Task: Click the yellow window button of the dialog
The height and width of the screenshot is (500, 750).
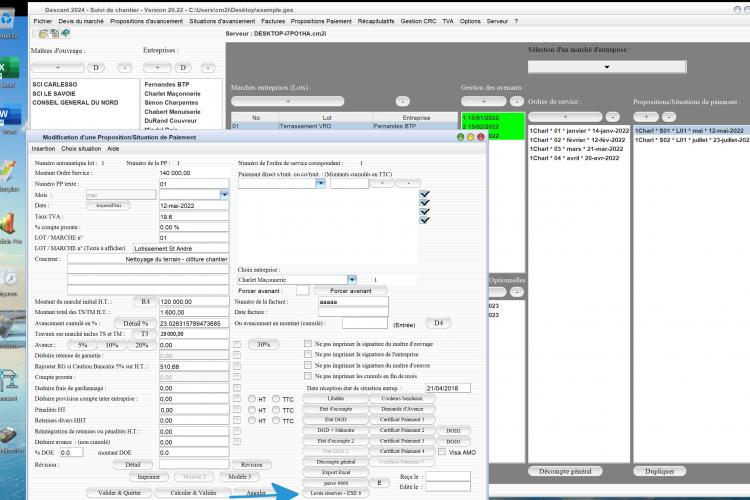Action: click(470, 137)
